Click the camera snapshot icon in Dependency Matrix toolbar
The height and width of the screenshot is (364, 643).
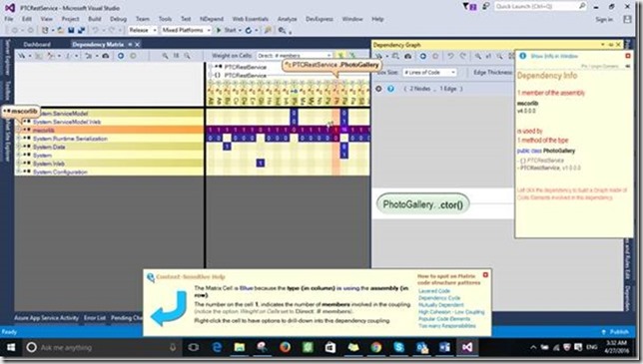pos(106,56)
